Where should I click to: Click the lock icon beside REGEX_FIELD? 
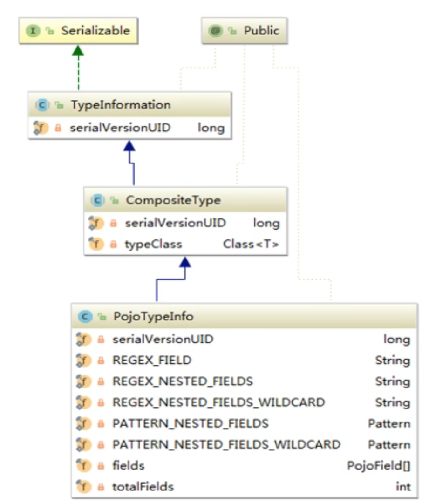pyautogui.click(x=101, y=361)
